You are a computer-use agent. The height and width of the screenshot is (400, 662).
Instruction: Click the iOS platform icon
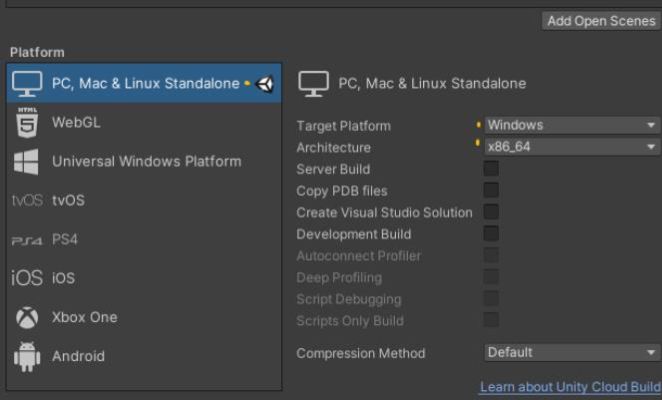[x=27, y=278]
